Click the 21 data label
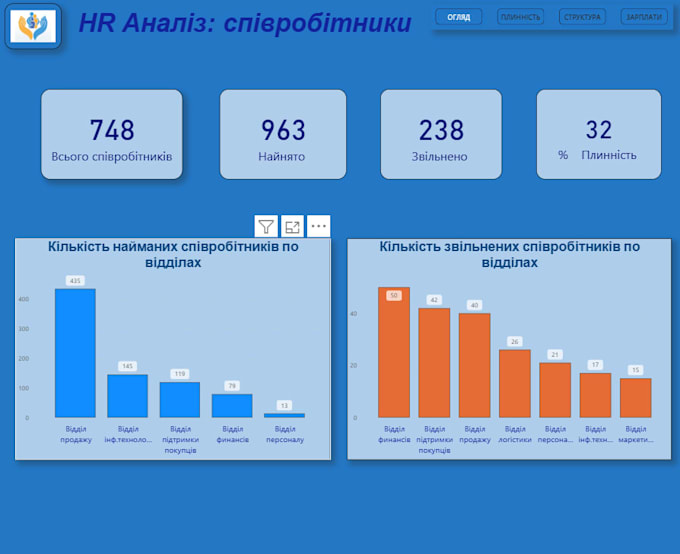Image resolution: width=680 pixels, height=554 pixels. [555, 354]
